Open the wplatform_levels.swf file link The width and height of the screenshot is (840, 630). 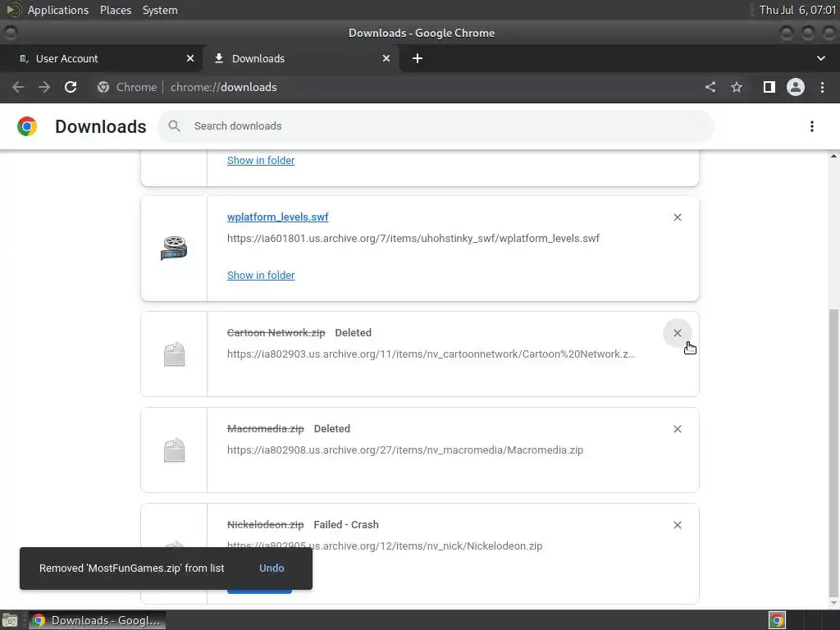tap(277, 217)
